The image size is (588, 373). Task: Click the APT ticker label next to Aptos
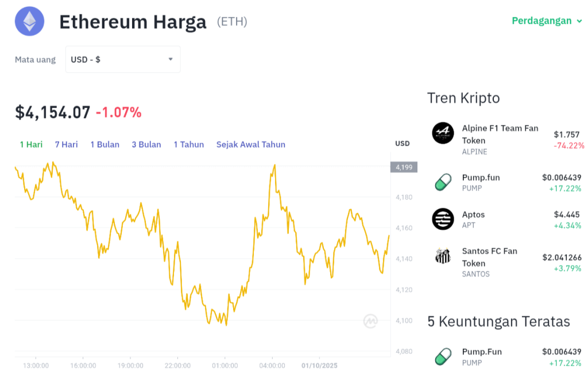coord(469,225)
